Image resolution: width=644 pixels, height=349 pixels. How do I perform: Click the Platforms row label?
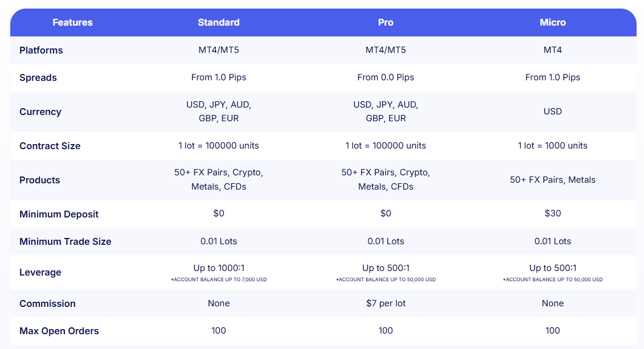click(41, 50)
